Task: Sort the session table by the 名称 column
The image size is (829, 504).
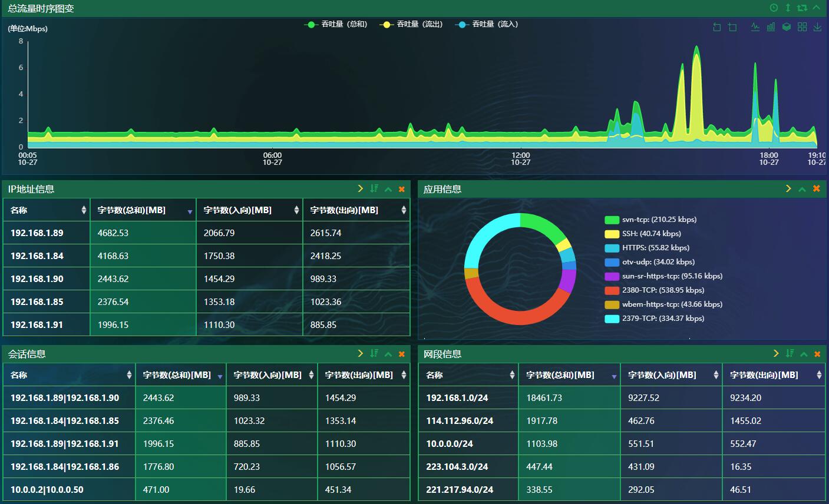Action: click(70, 375)
